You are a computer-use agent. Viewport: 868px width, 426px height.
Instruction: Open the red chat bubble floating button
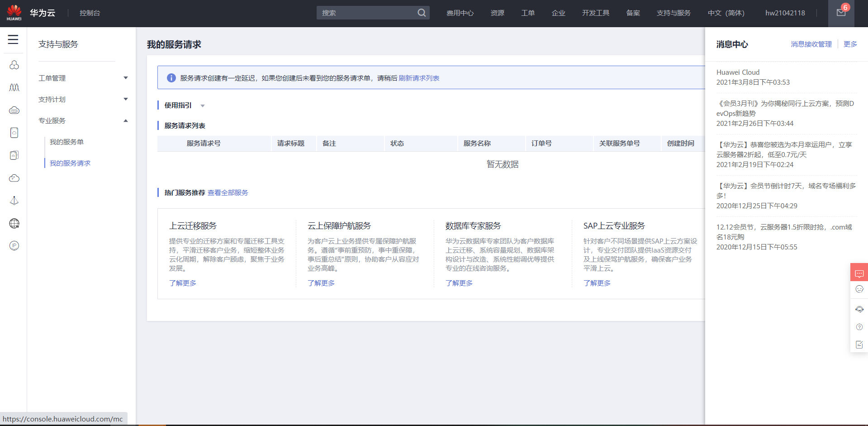859,273
